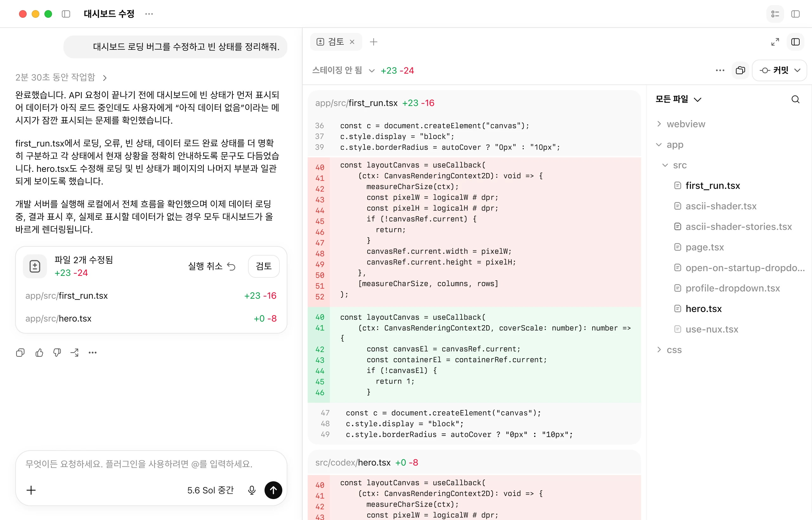The height and width of the screenshot is (520, 812).
Task: Open app/src/hero.tsx from the changed files card
Action: pos(151,318)
